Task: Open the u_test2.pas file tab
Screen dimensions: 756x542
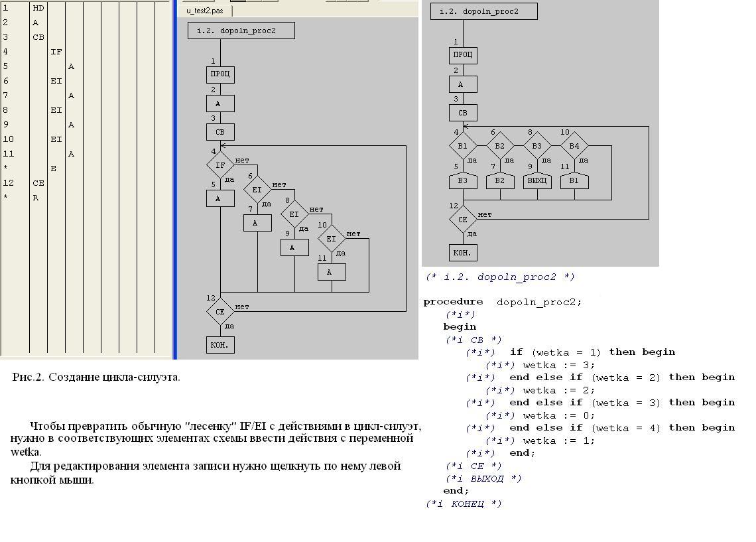Action: [x=204, y=11]
